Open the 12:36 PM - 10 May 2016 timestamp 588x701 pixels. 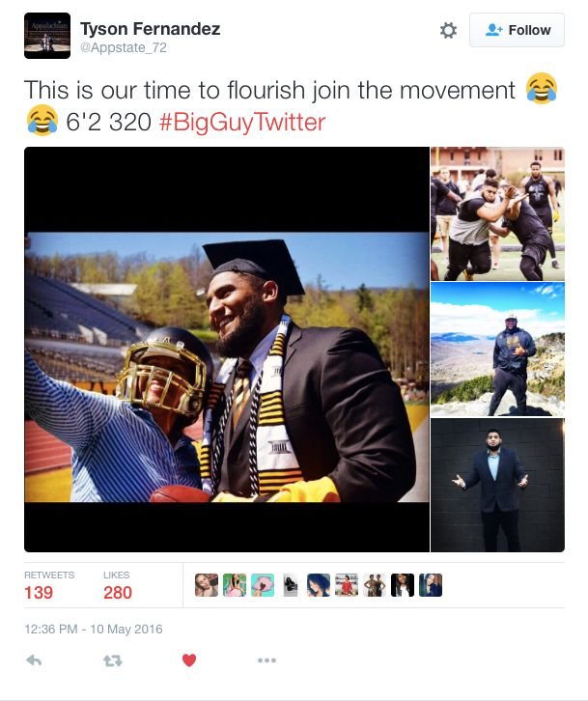(x=94, y=629)
